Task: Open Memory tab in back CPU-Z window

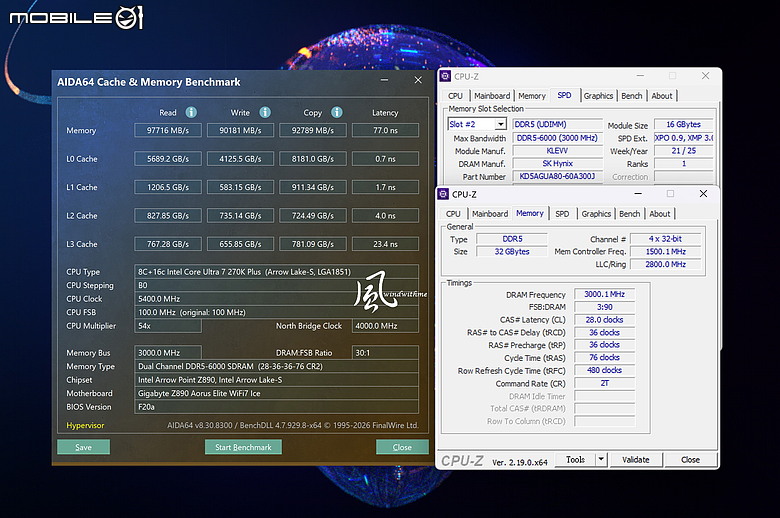Action: click(532, 96)
